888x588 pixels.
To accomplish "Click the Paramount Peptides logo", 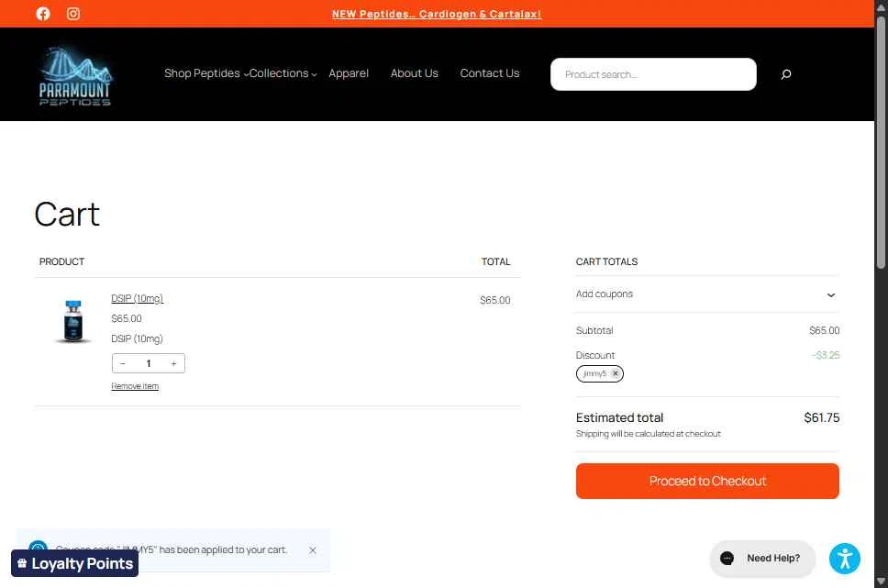I will point(75,76).
